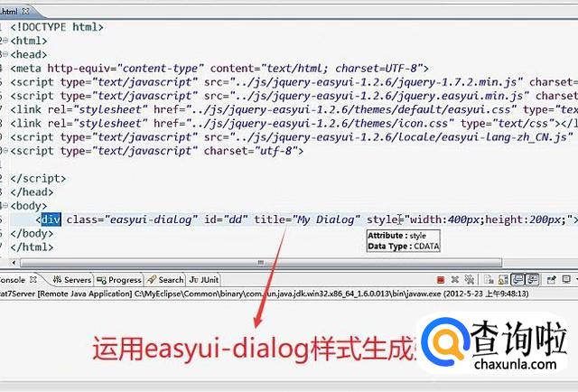Click the editor horizontal scrollbar left arrow

coord(14,263)
